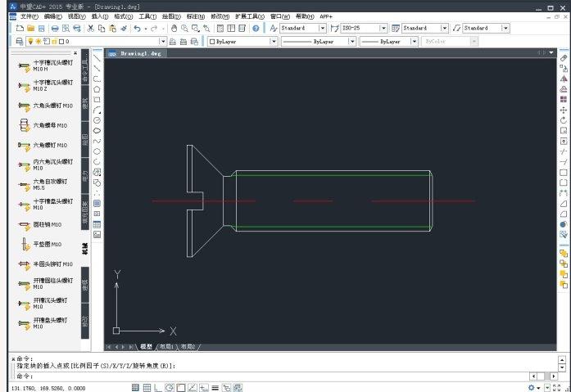Open the text style Standard dropdown
571x392 pixels.
[x=322, y=28]
